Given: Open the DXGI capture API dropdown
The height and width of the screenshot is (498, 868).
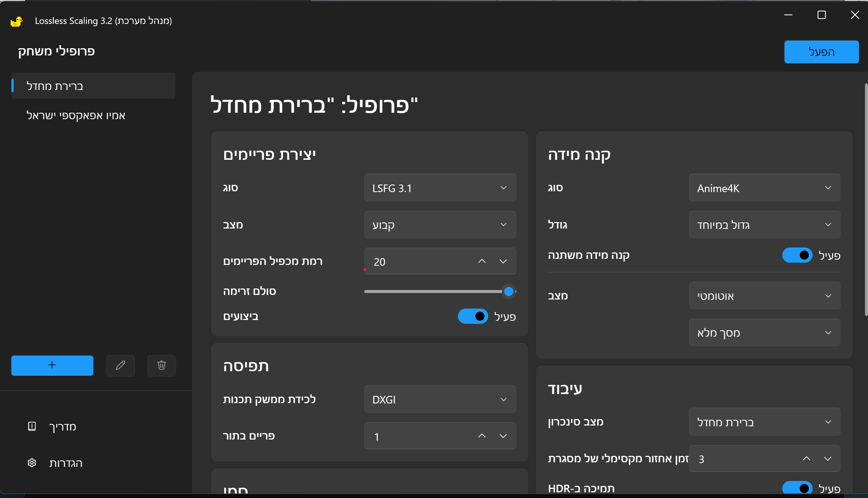Looking at the screenshot, I should coord(440,399).
